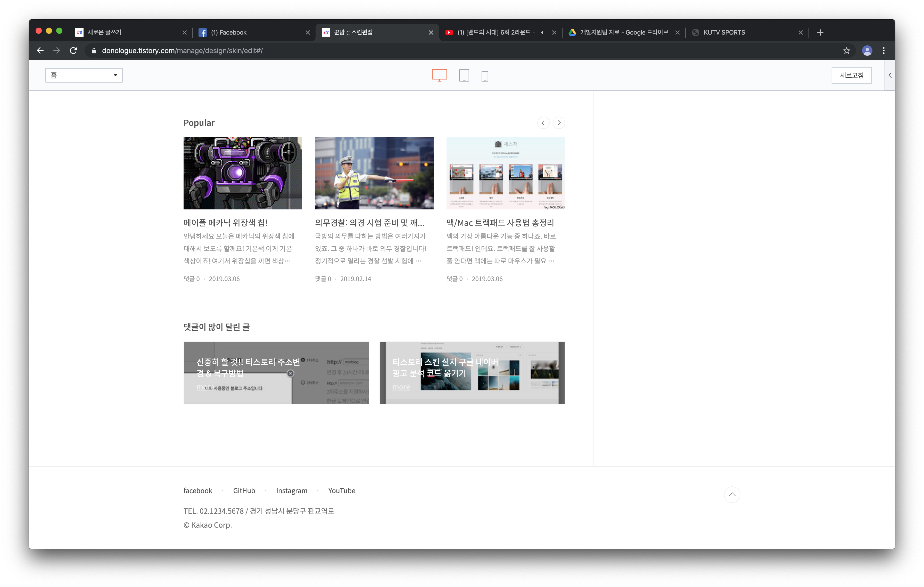Open the Instagram footer link
924x587 pixels.
[292, 491]
